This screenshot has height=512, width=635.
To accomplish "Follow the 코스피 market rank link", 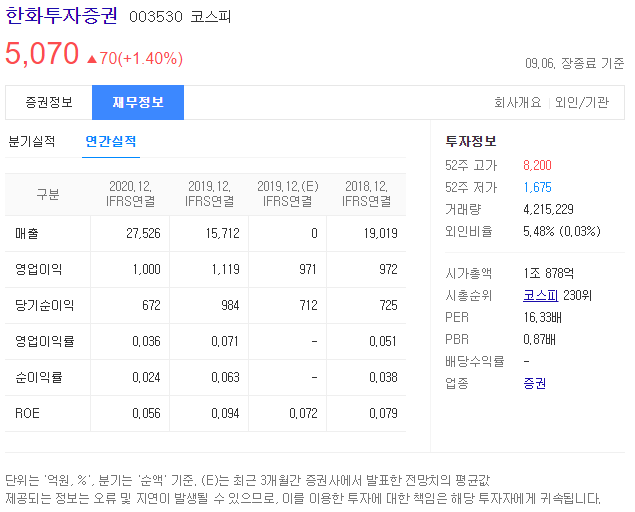I will (541, 295).
